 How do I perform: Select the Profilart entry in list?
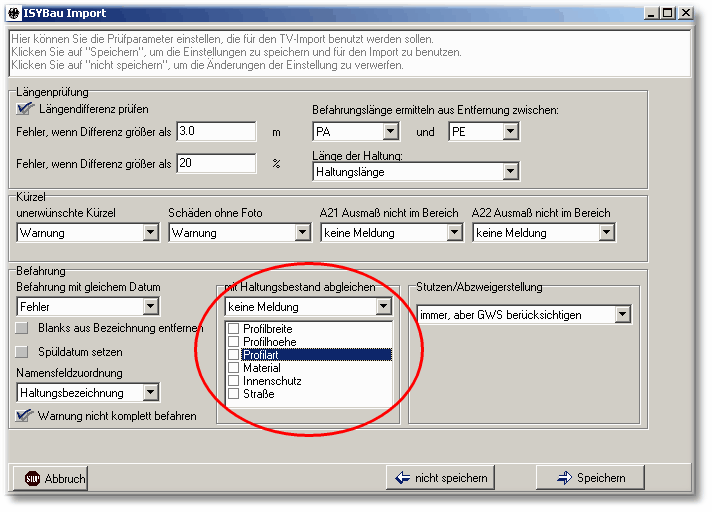261,355
